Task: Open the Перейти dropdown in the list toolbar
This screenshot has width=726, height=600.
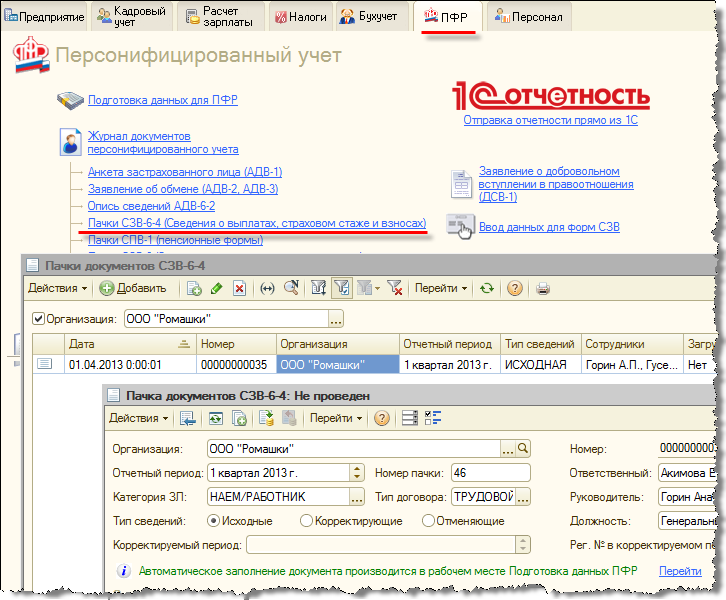Action: click(x=440, y=288)
